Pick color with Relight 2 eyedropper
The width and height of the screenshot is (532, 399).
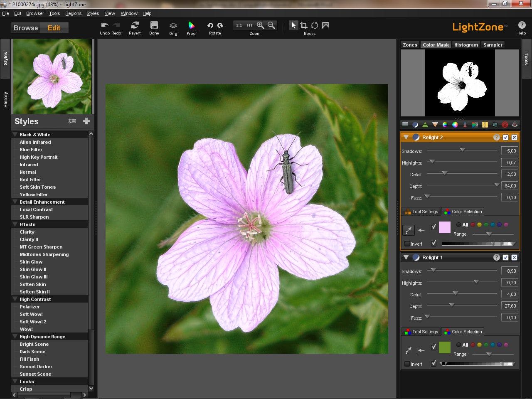click(x=409, y=230)
